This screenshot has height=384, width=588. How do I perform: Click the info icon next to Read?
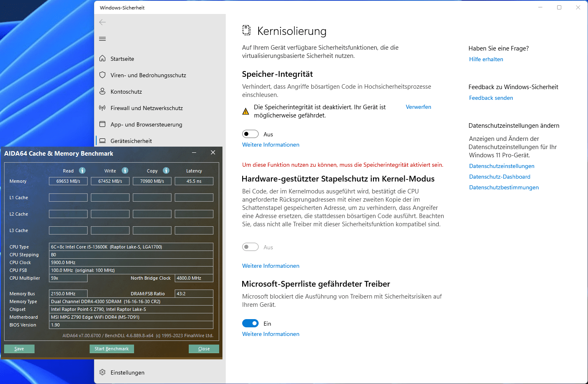pos(82,170)
